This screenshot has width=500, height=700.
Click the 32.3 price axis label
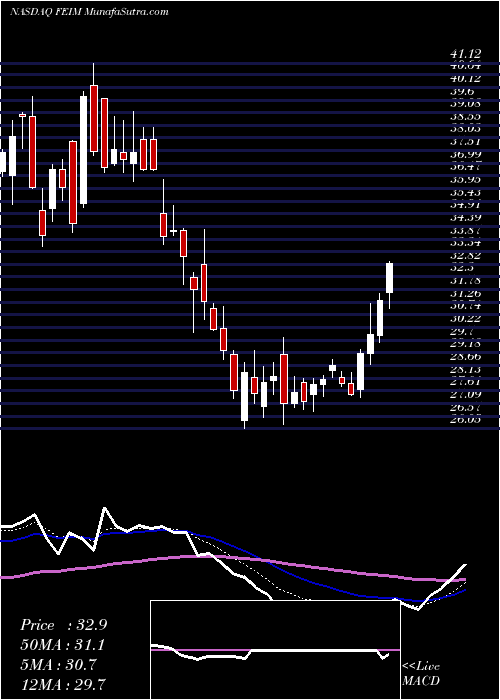pyautogui.click(x=462, y=268)
